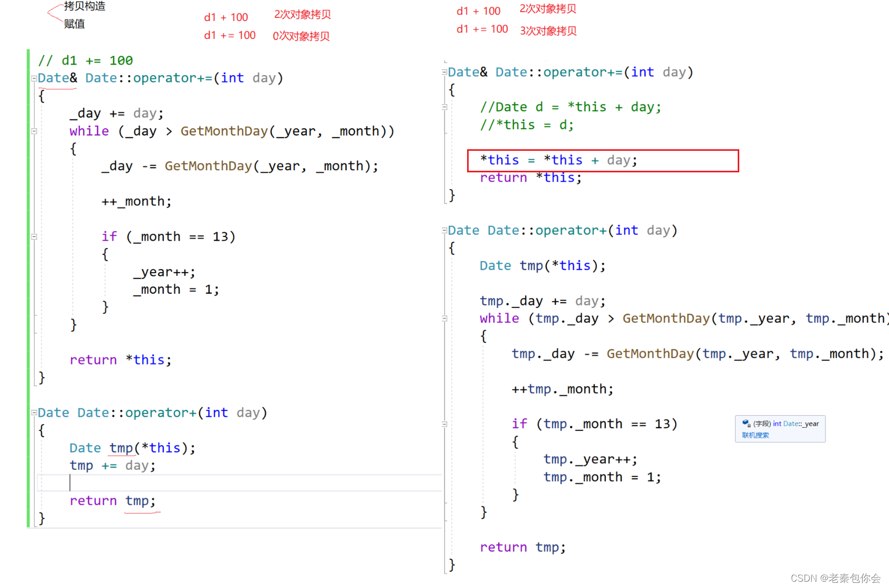Open the 联机搜索 link in tooltip
The height and width of the screenshot is (588, 889).
pos(756,435)
